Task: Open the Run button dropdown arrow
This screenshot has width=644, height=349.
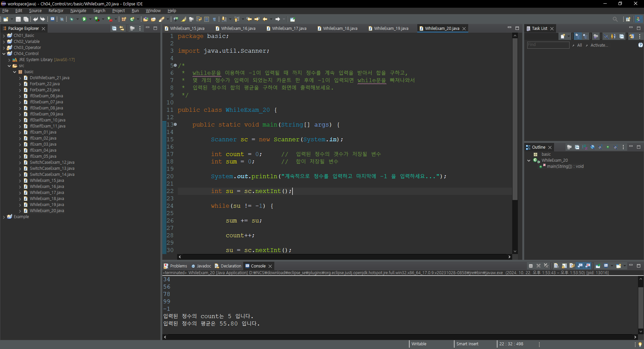Action: [x=90, y=19]
